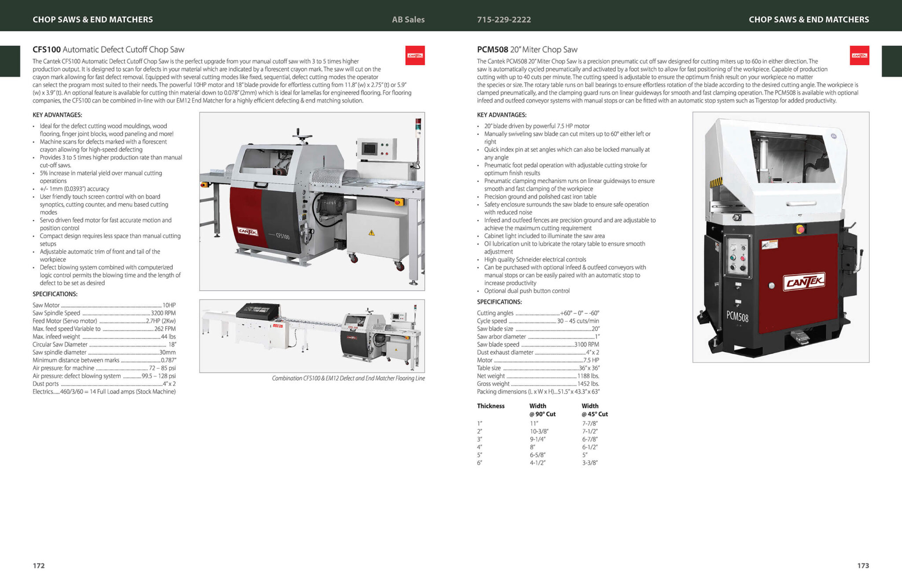The width and height of the screenshot is (902, 588).
Task: Click page number 172
Action: 39,566
